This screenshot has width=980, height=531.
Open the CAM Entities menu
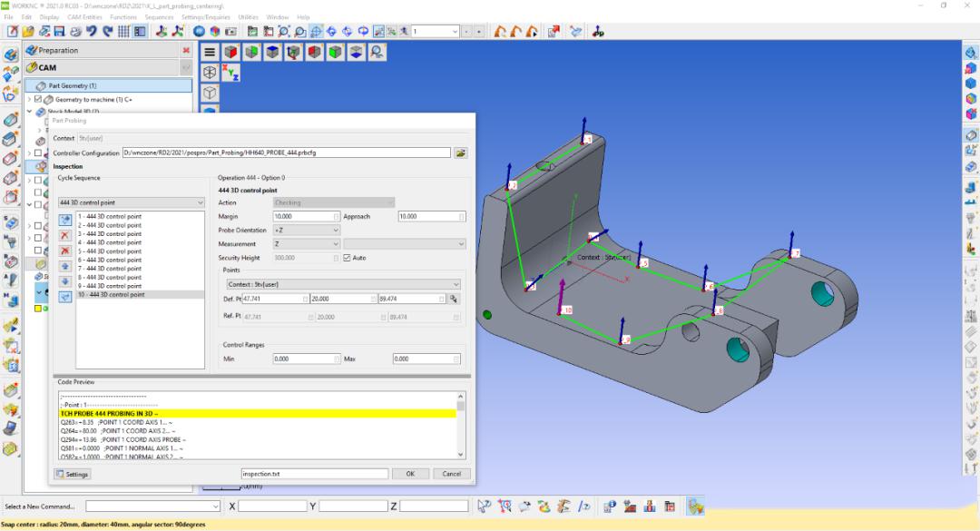pyautogui.click(x=85, y=17)
